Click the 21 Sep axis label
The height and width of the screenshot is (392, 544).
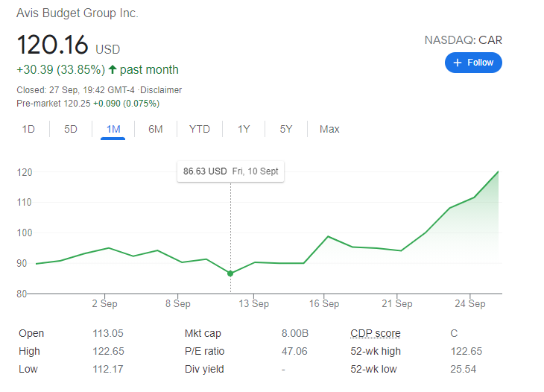click(x=397, y=304)
